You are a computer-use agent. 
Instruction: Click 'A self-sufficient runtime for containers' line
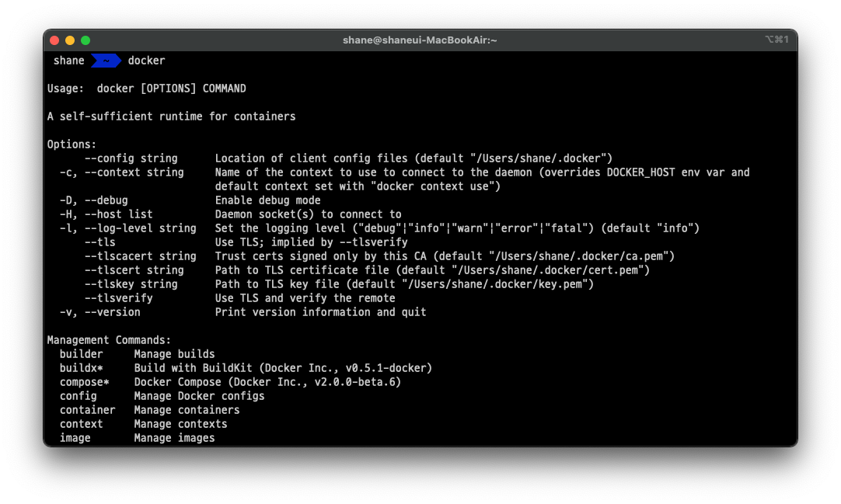[172, 116]
